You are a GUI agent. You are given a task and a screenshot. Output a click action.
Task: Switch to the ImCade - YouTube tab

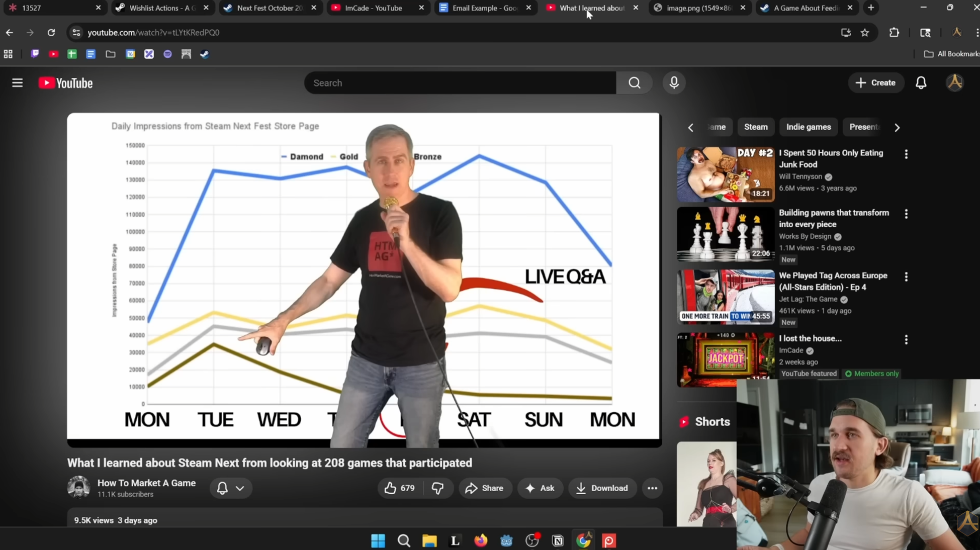click(x=374, y=8)
